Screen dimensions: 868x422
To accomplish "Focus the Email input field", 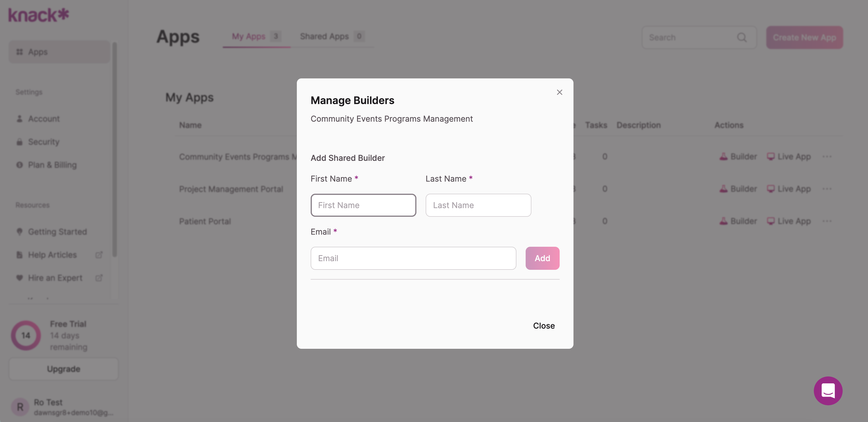I will click(413, 258).
